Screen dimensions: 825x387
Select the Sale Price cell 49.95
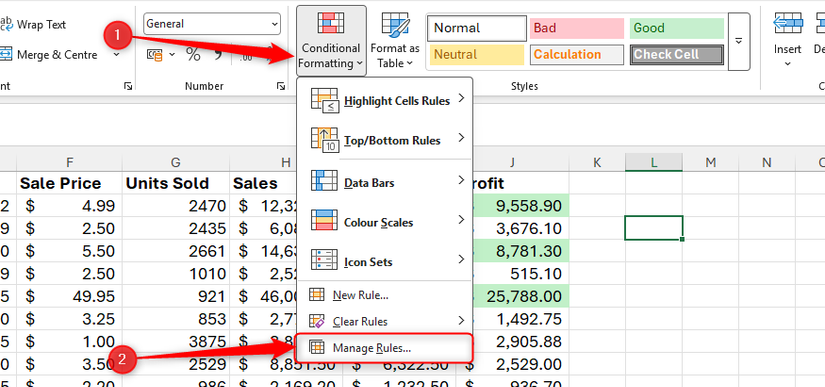tap(69, 296)
